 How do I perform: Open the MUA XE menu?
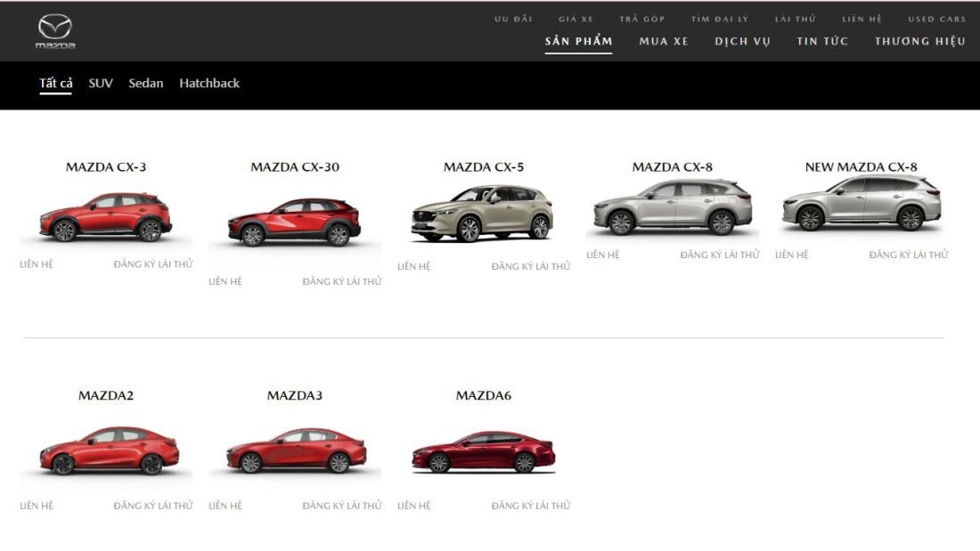pyautogui.click(x=663, y=41)
